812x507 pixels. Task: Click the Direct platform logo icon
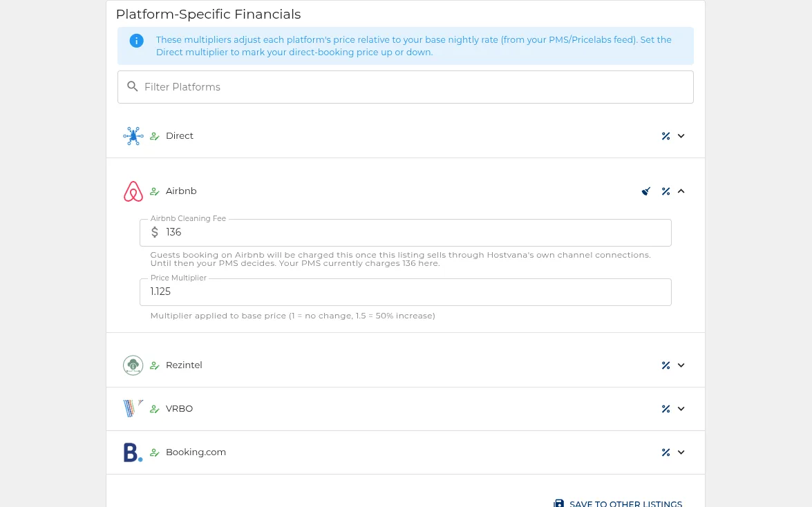133,136
